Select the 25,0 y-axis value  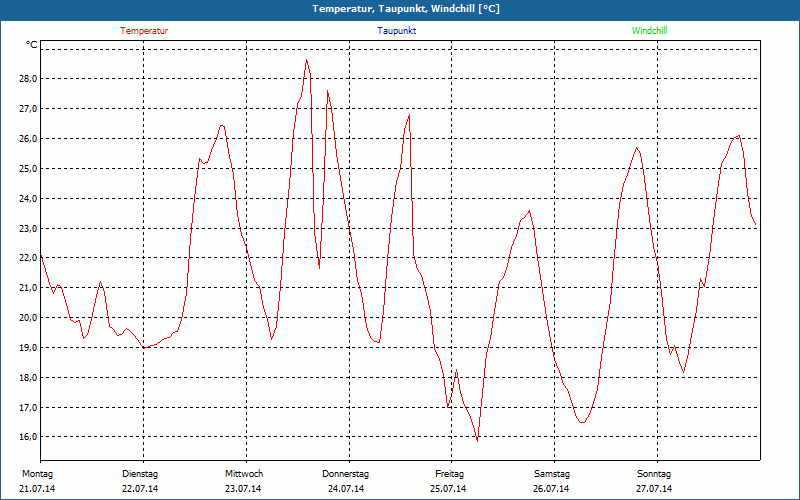tap(28, 168)
